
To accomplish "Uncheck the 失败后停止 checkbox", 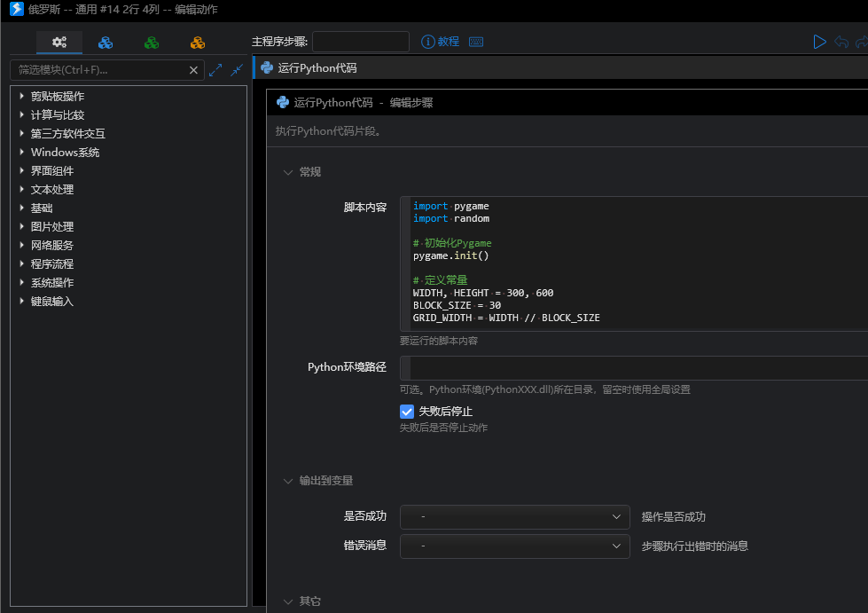I will pyautogui.click(x=407, y=412).
